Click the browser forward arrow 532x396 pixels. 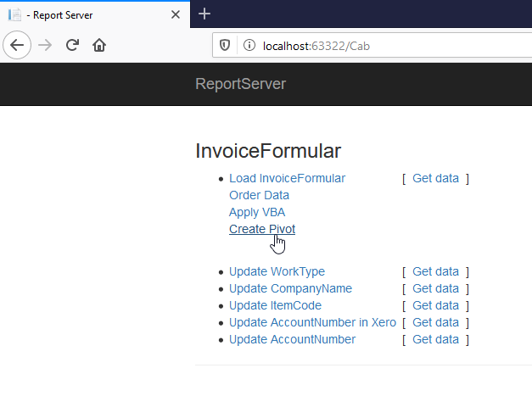(x=45, y=45)
